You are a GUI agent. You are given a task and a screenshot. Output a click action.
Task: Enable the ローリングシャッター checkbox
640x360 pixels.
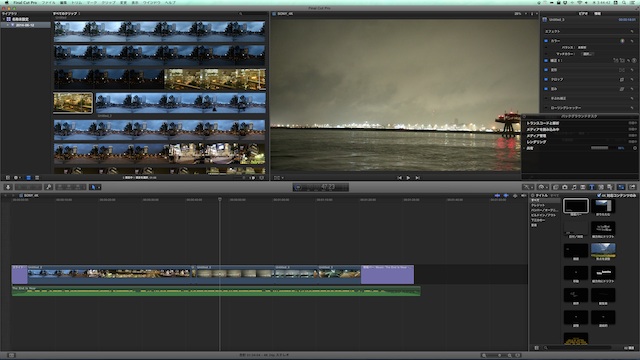[546, 108]
